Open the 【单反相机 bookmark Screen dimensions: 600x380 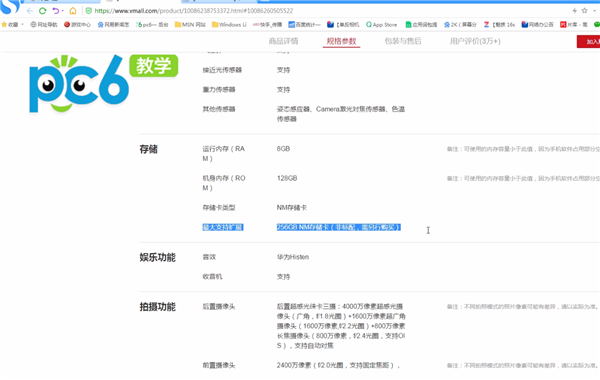[343, 24]
